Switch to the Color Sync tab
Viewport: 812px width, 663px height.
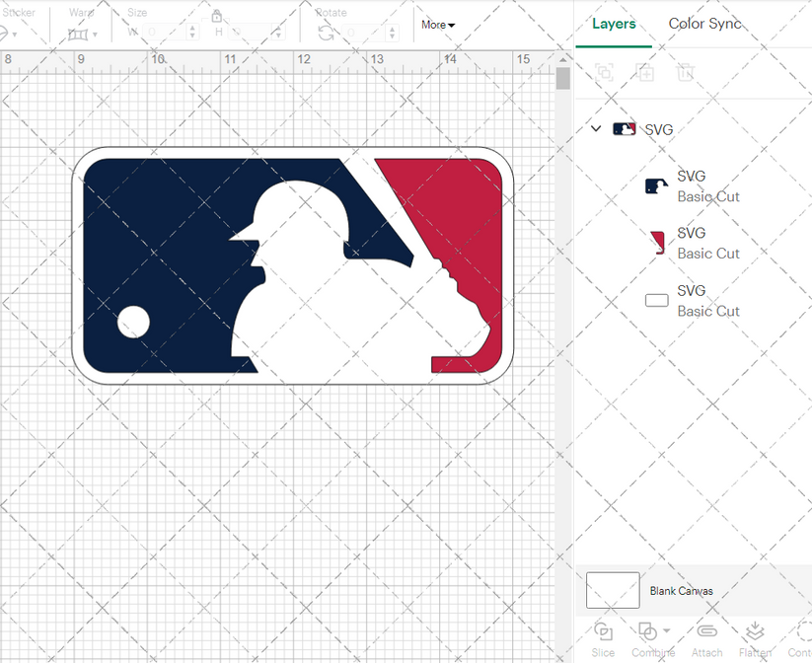tap(704, 23)
